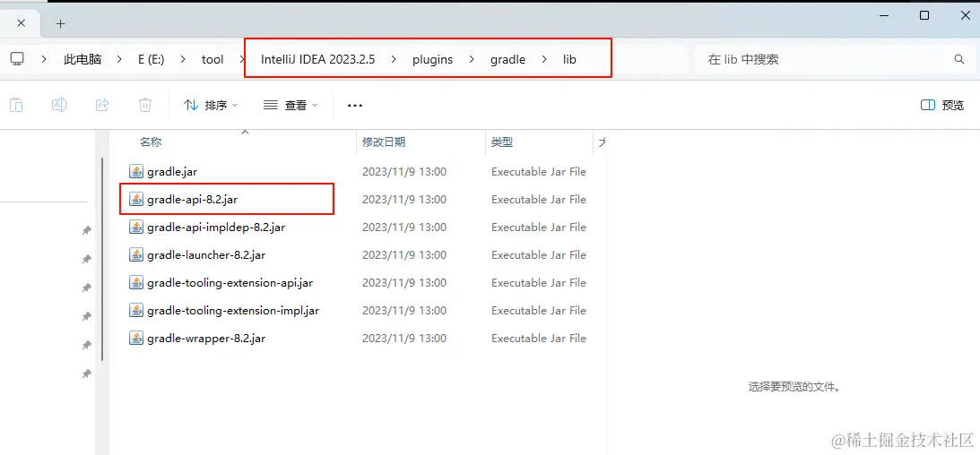
Task: Open the Sort (排序) dropdown
Action: coord(211,106)
